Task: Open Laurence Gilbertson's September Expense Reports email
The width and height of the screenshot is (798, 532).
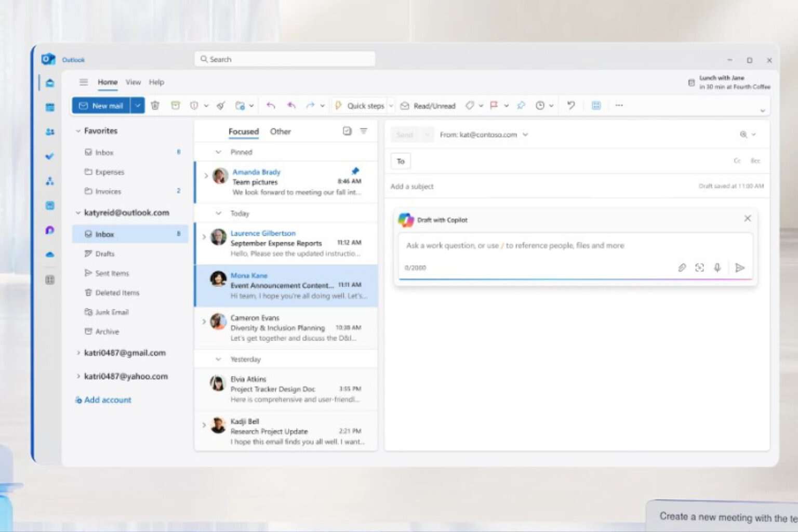Action: pyautogui.click(x=286, y=243)
